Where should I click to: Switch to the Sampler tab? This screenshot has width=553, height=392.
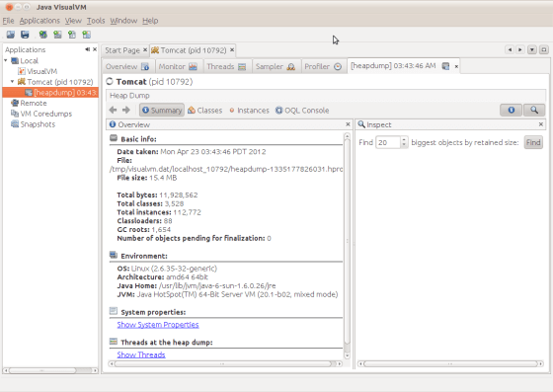[276, 66]
